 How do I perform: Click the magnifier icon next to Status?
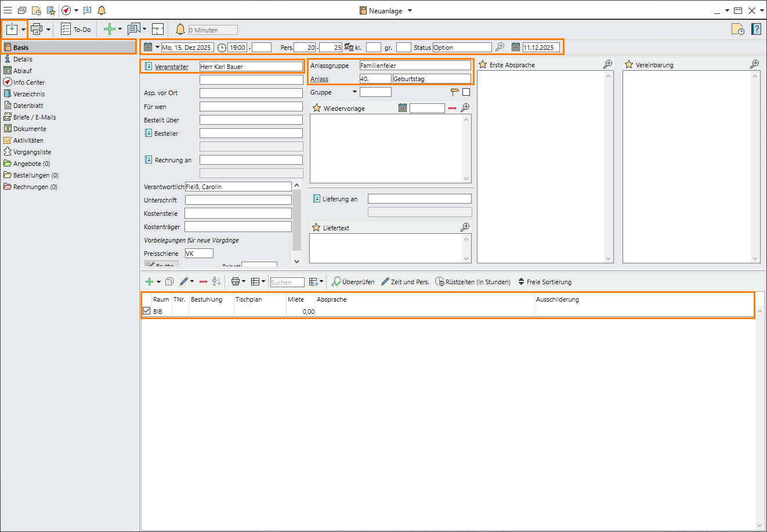tap(500, 48)
